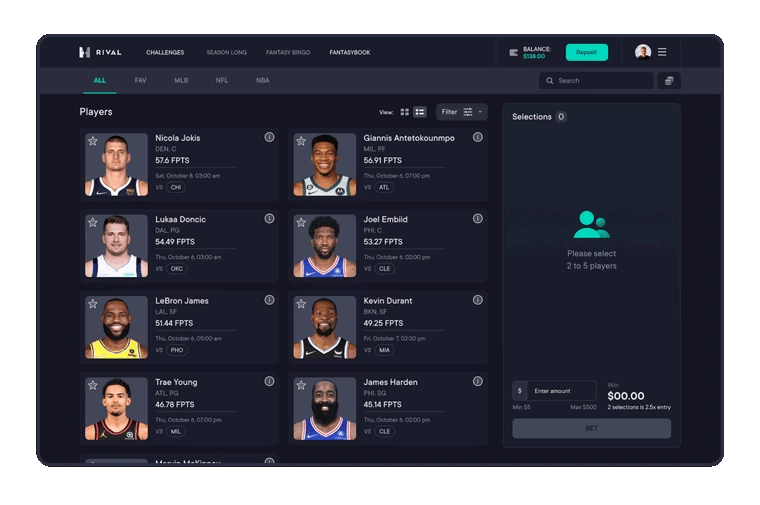The image size is (760, 505).
Task: Open the Season Long menu item
Action: pyautogui.click(x=227, y=52)
